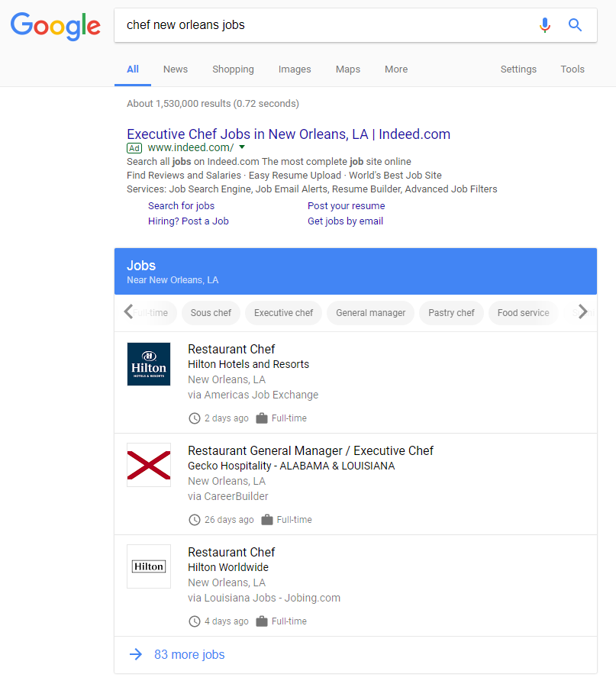Filter jobs by Pastry chef chip
This screenshot has width=616, height=684.
(x=451, y=313)
